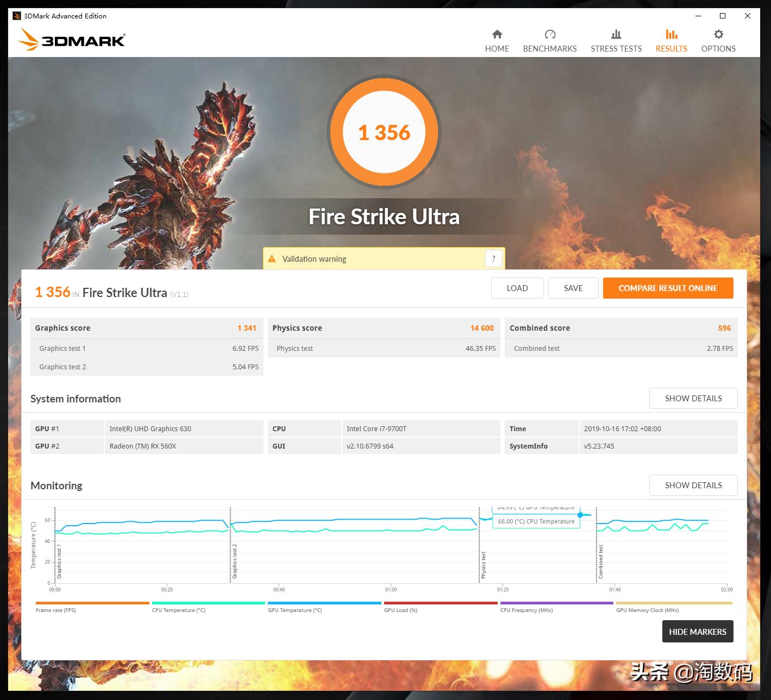Open Options with the gear icon
The image size is (771, 700).
click(718, 34)
